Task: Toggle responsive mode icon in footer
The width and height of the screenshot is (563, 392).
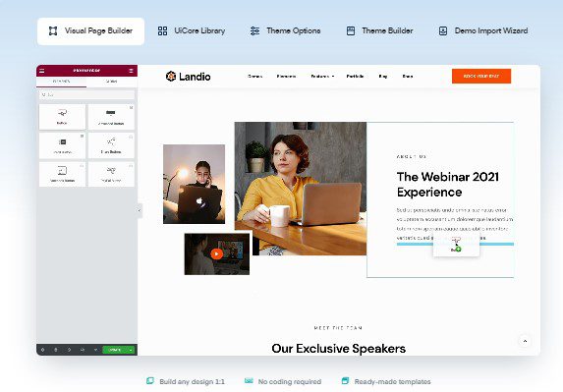Action: coord(83,350)
